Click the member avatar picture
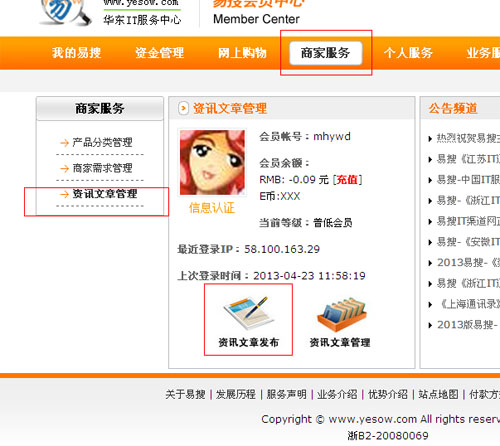Image resolution: width=500 pixels, height=446 pixels. point(212,162)
